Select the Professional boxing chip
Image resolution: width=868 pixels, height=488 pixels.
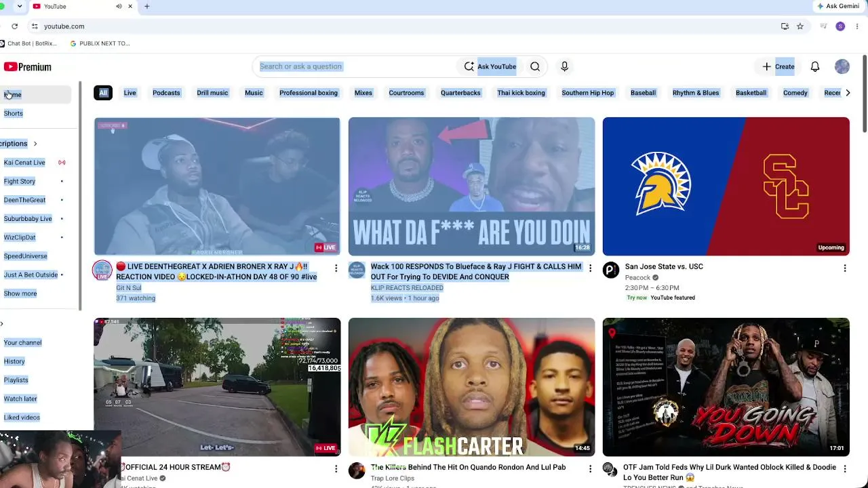309,93
